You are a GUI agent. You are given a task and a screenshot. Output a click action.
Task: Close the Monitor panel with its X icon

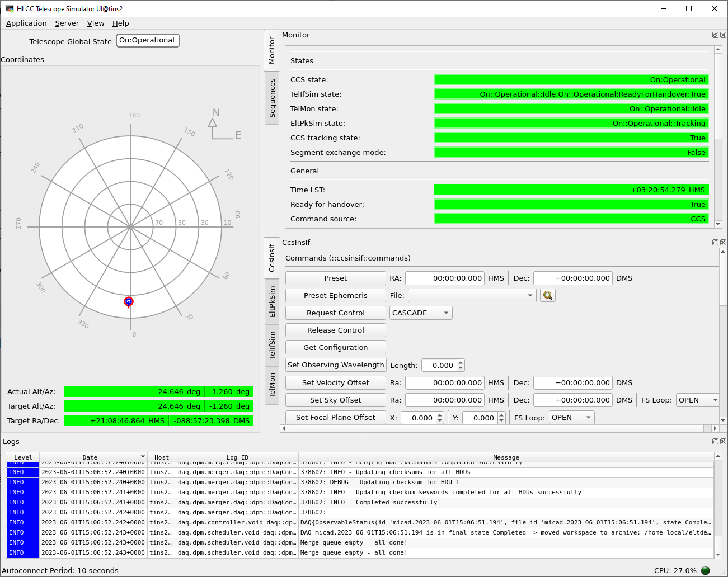click(x=723, y=35)
